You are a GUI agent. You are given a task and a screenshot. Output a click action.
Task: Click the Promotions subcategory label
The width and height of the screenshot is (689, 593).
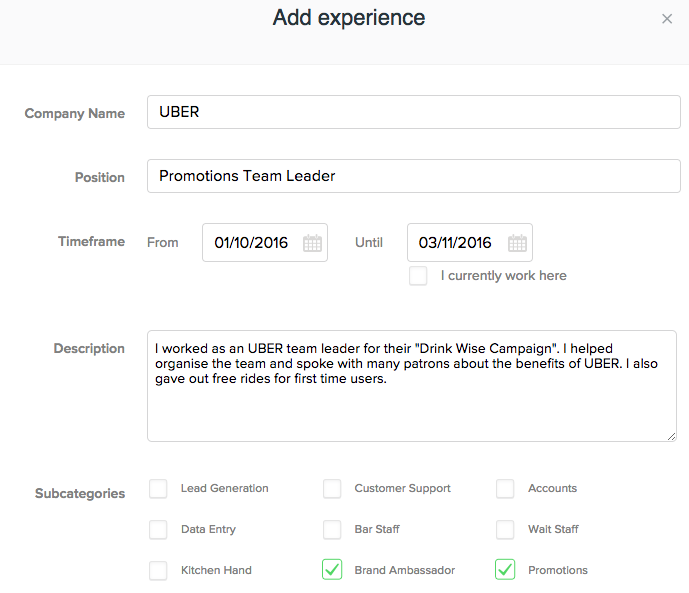pyautogui.click(x=558, y=571)
